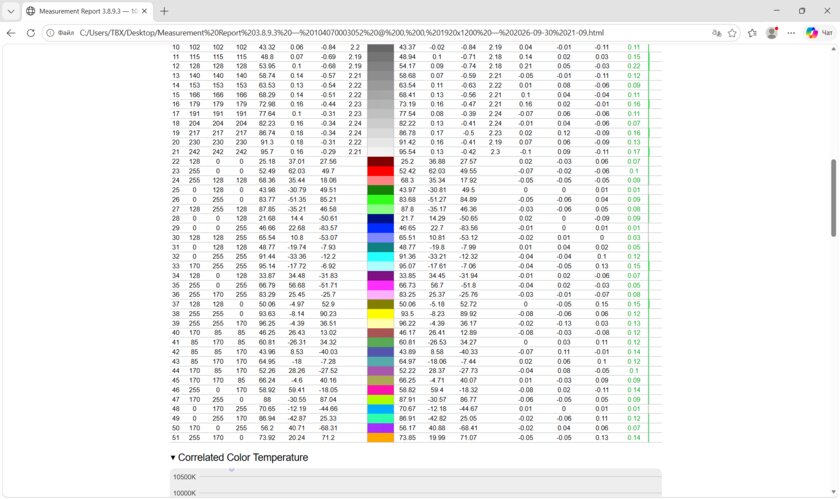The width and height of the screenshot is (840, 499).
Task: Click the scrollbar down arrow
Action: [x=834, y=491]
